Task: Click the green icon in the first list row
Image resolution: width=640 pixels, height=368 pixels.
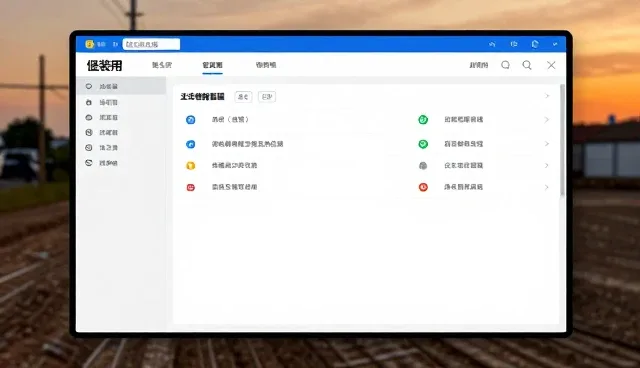Action: coord(423,120)
